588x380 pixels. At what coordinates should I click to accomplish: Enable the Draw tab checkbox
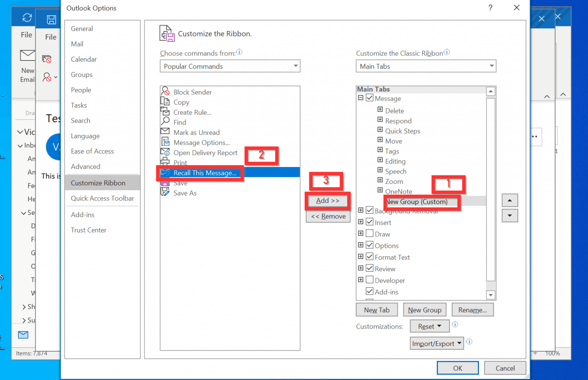[x=369, y=233]
